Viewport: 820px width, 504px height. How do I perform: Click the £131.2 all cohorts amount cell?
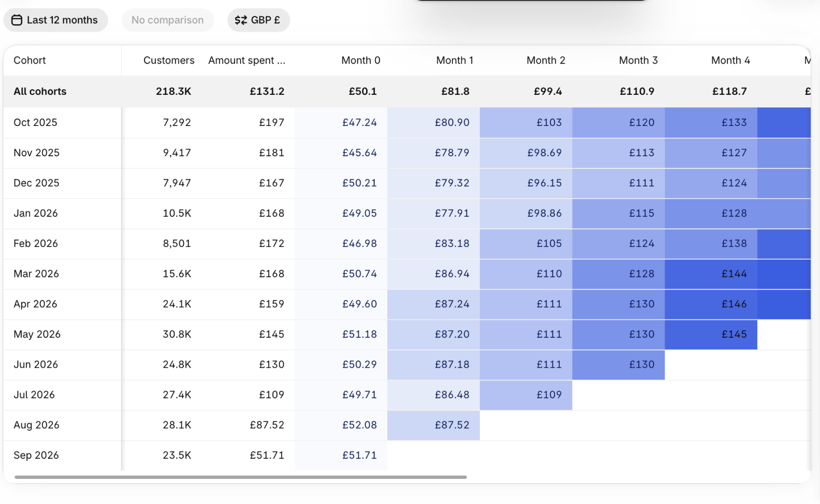(267, 92)
